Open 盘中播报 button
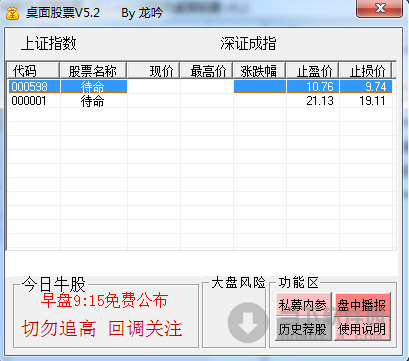The image size is (409, 361). (362, 305)
